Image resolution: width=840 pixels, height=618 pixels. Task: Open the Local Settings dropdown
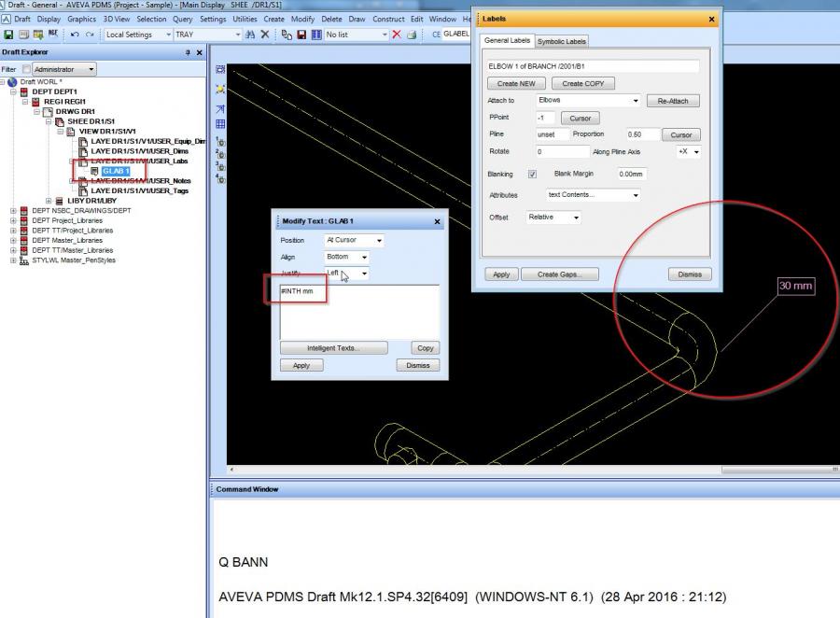tap(168, 35)
